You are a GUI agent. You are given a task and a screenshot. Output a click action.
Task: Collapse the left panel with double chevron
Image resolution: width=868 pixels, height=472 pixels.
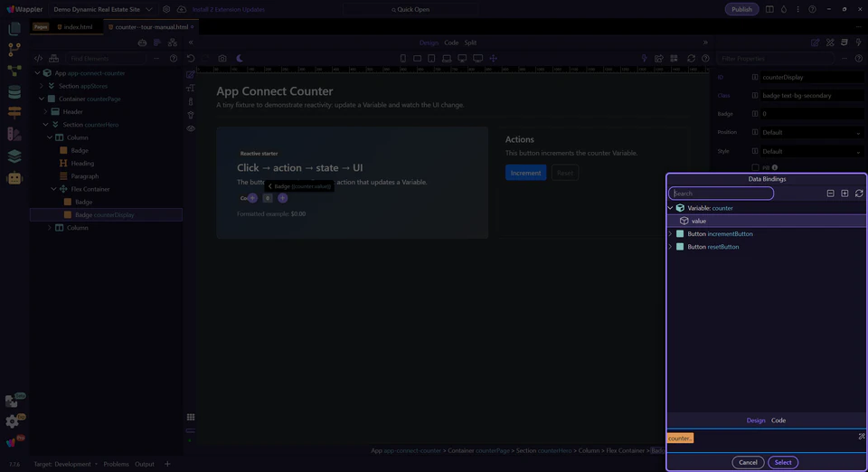point(191,42)
